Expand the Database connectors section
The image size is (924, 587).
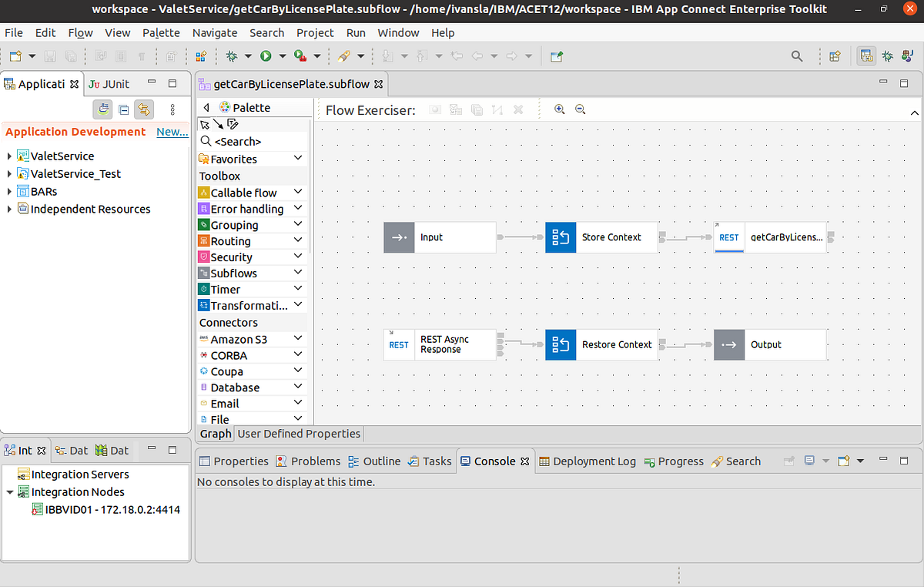click(299, 387)
